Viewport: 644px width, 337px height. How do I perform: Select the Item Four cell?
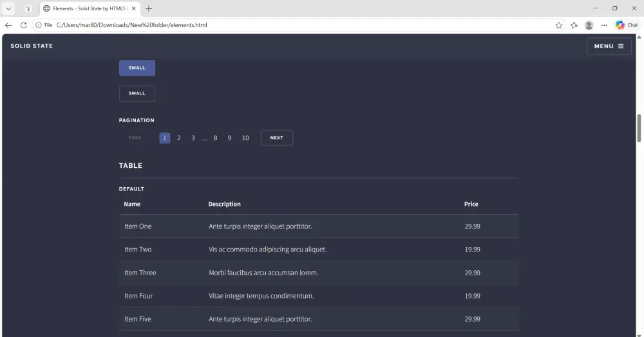(139, 296)
